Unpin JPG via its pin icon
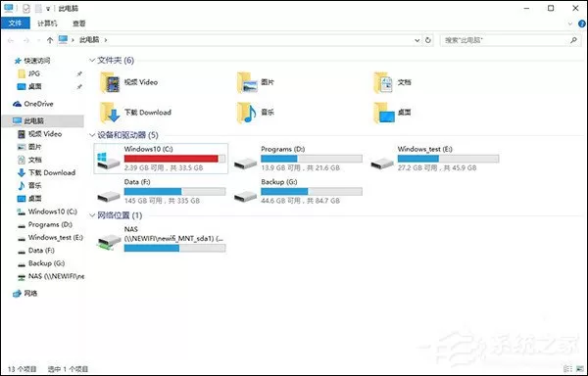Viewport: 588px width, 376px height. [x=79, y=74]
